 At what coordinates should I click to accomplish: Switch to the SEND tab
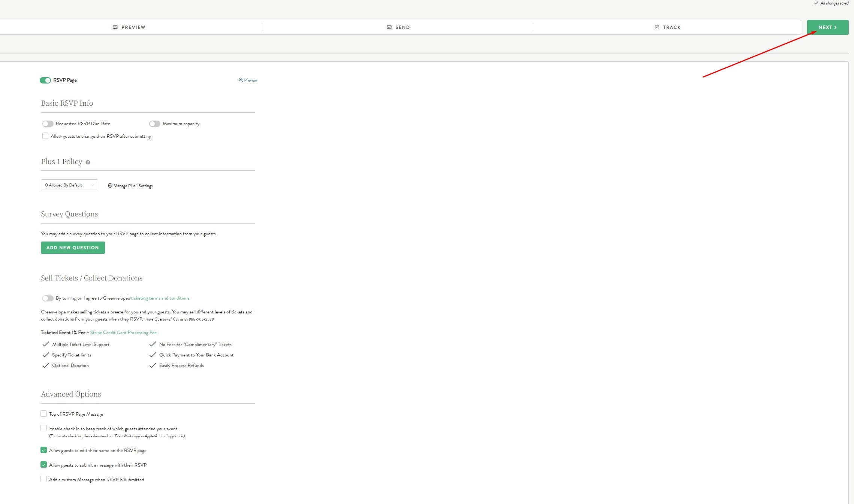[x=398, y=27]
